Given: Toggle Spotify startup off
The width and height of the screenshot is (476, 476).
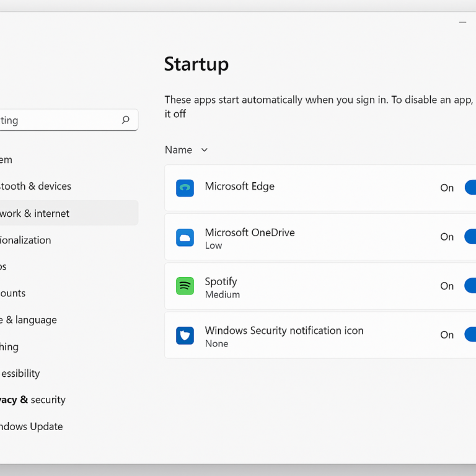Looking at the screenshot, I should 470,286.
